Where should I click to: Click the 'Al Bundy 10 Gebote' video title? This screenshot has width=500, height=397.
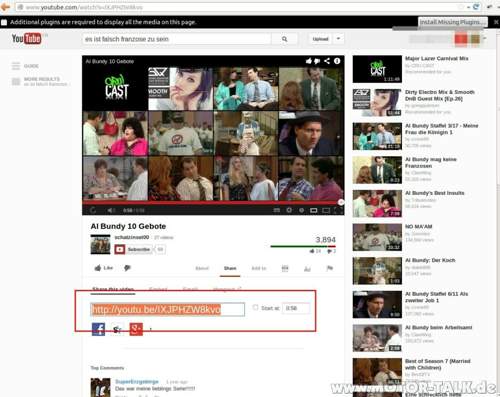click(128, 226)
